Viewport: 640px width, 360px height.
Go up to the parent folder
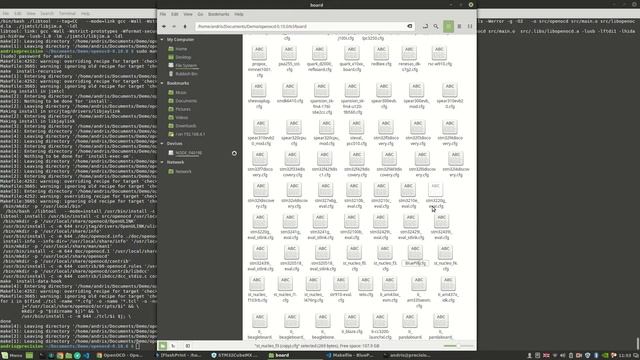pyautogui.click(x=185, y=27)
